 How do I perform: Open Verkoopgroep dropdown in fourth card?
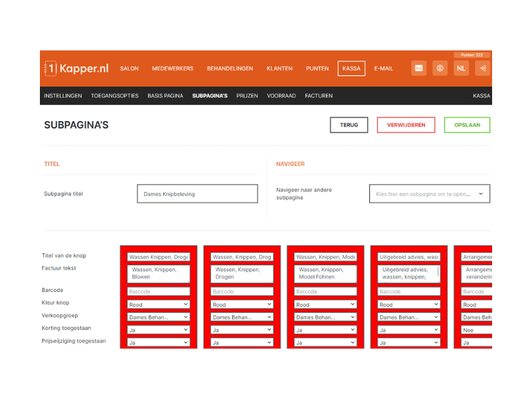point(409,317)
